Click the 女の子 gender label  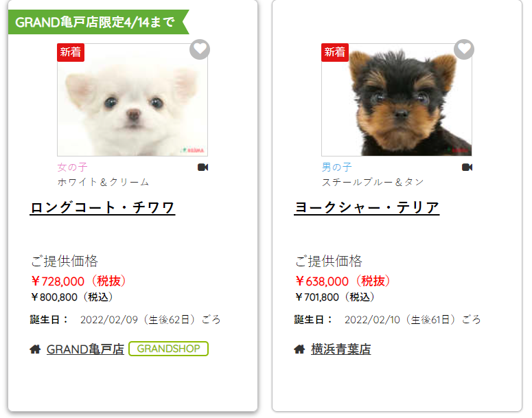coord(72,167)
